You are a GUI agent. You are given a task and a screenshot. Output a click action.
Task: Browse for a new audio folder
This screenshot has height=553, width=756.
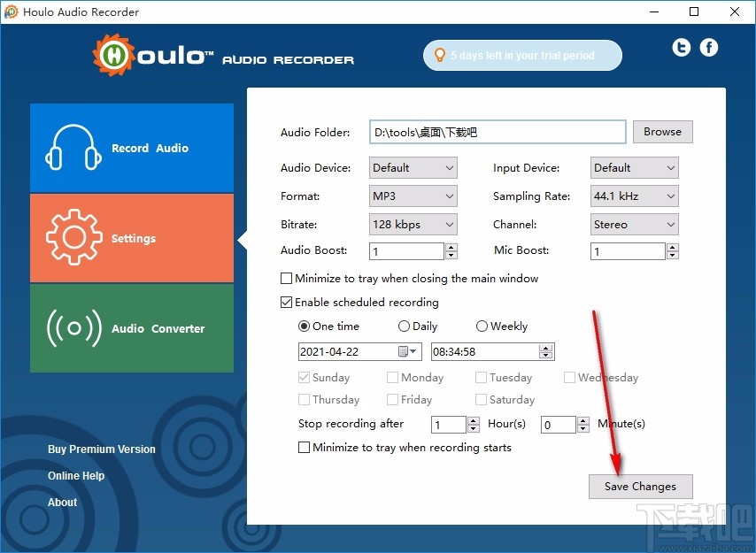(x=662, y=131)
